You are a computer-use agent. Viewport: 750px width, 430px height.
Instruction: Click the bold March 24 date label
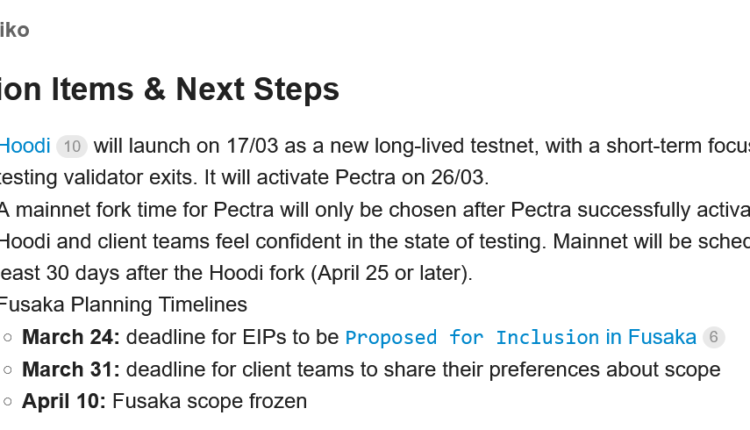point(71,337)
